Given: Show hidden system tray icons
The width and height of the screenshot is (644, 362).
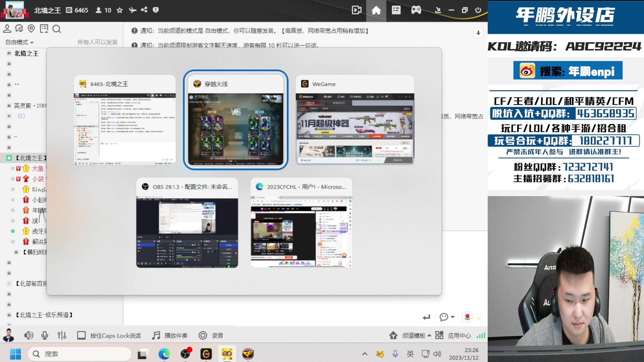Looking at the screenshot, I should [x=365, y=354].
